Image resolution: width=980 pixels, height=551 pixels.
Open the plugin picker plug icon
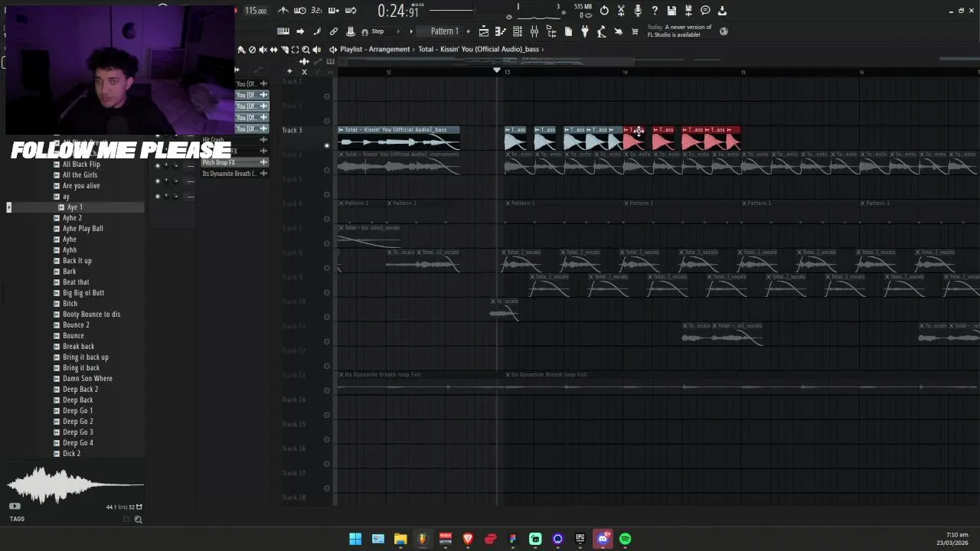585,31
